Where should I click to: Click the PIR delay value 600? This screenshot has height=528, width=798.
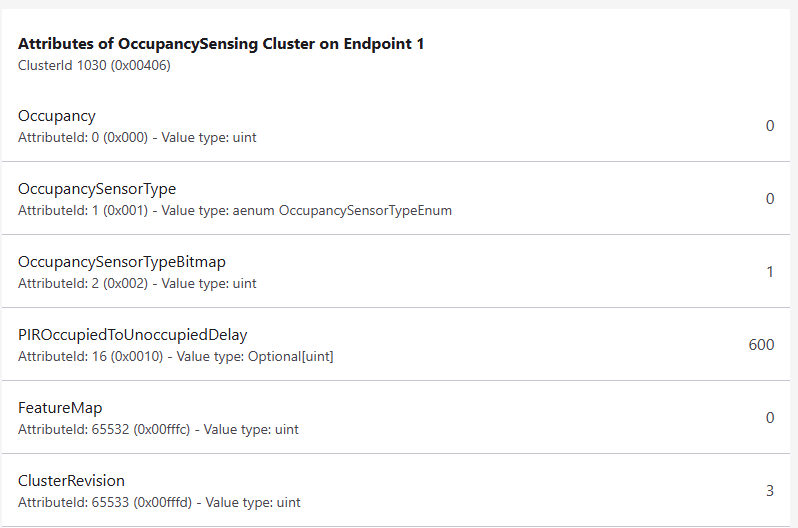(761, 345)
